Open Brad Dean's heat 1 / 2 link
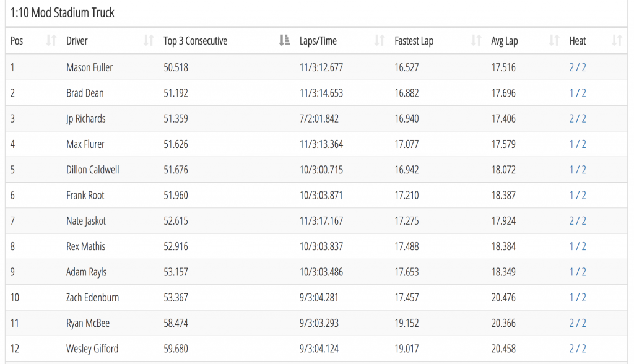The width and height of the screenshot is (634, 364). pyautogui.click(x=578, y=93)
